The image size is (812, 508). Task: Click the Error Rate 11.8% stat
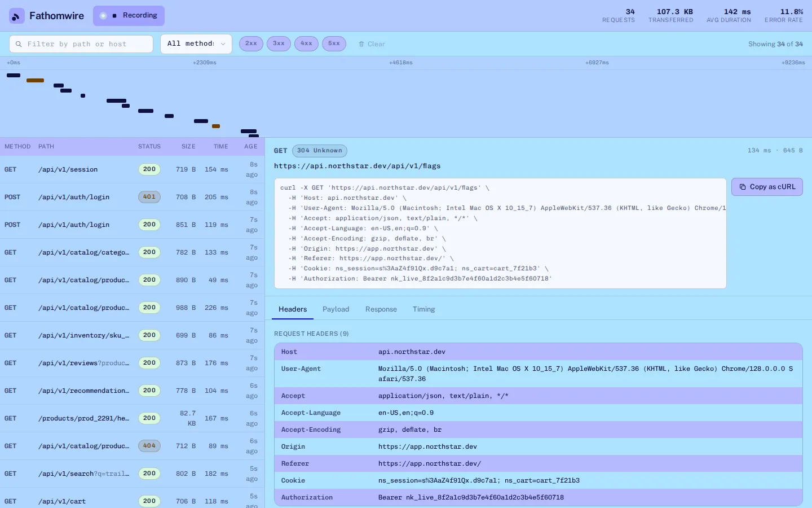[x=784, y=16]
